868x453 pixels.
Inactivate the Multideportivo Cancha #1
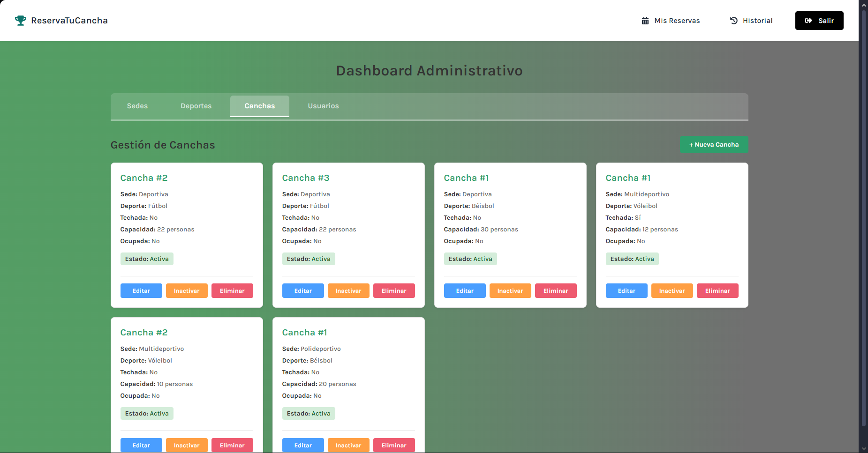tap(672, 291)
